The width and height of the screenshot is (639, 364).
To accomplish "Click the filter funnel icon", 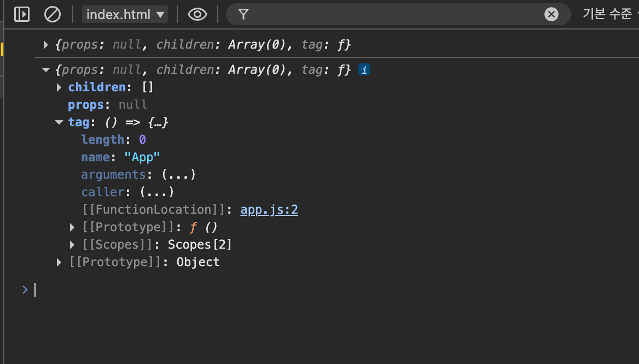I will (x=243, y=15).
